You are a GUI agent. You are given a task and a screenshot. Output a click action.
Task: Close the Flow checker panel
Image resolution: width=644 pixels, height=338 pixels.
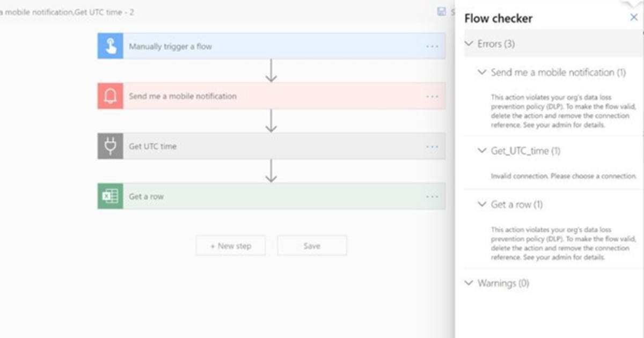tap(634, 17)
